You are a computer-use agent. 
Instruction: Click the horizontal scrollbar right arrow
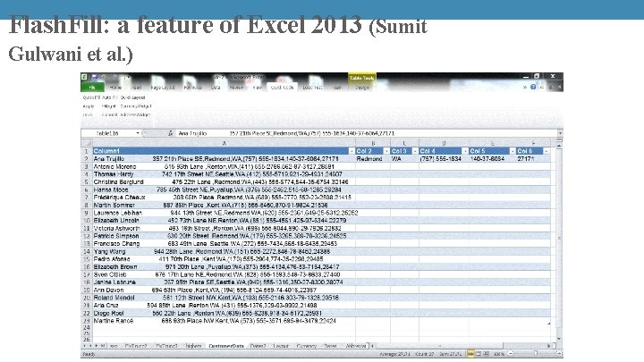coord(548,346)
